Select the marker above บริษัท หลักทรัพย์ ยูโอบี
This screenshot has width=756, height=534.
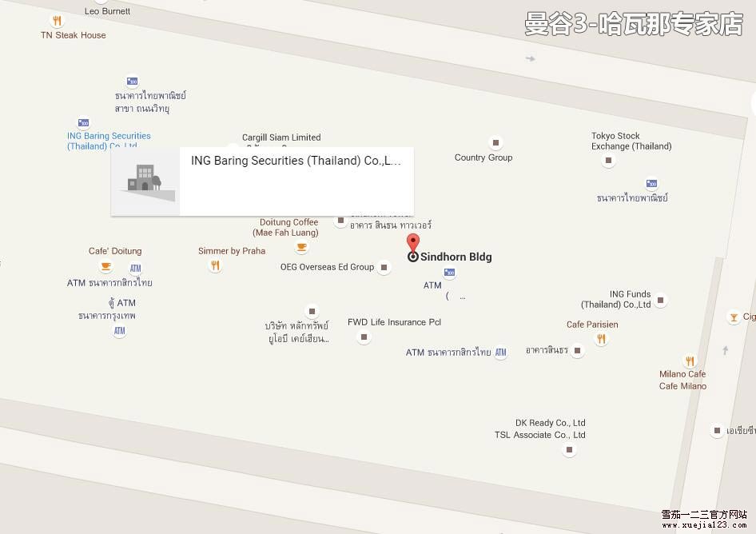[x=312, y=311]
